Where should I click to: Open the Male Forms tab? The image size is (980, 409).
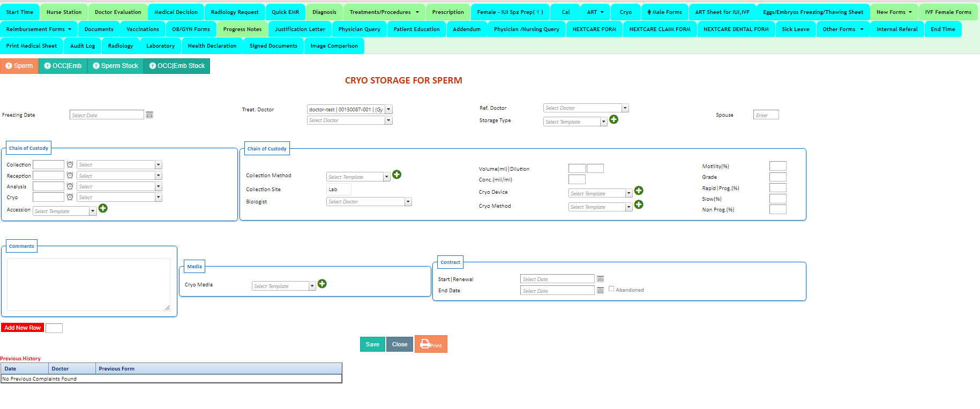664,12
